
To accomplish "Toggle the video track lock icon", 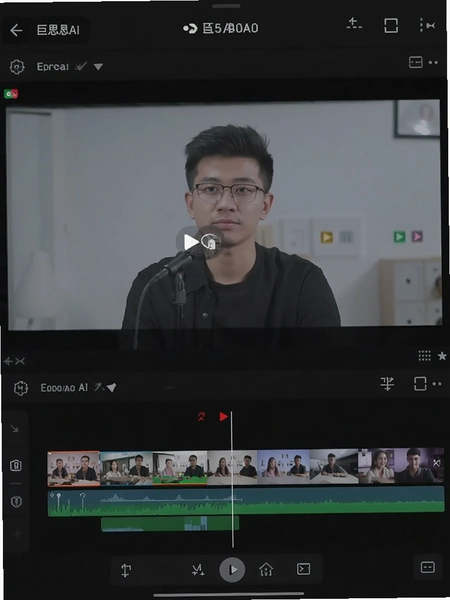I will click(16, 465).
